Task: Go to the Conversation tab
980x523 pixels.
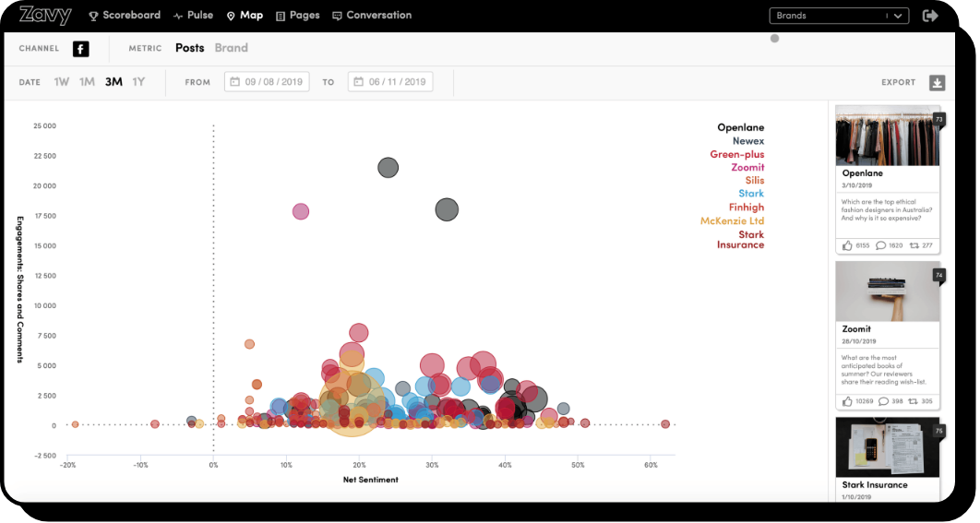Action: click(x=372, y=16)
